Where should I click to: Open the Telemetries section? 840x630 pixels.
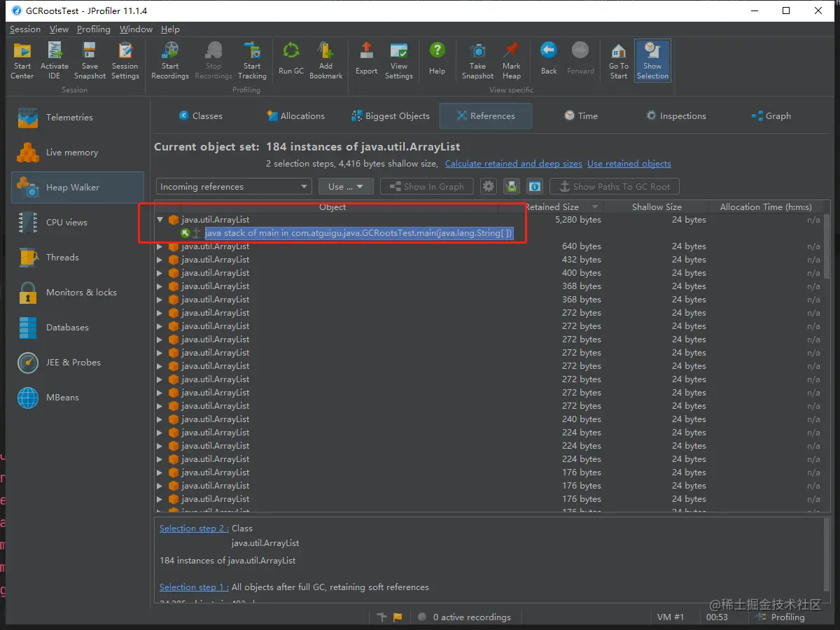coord(77,118)
